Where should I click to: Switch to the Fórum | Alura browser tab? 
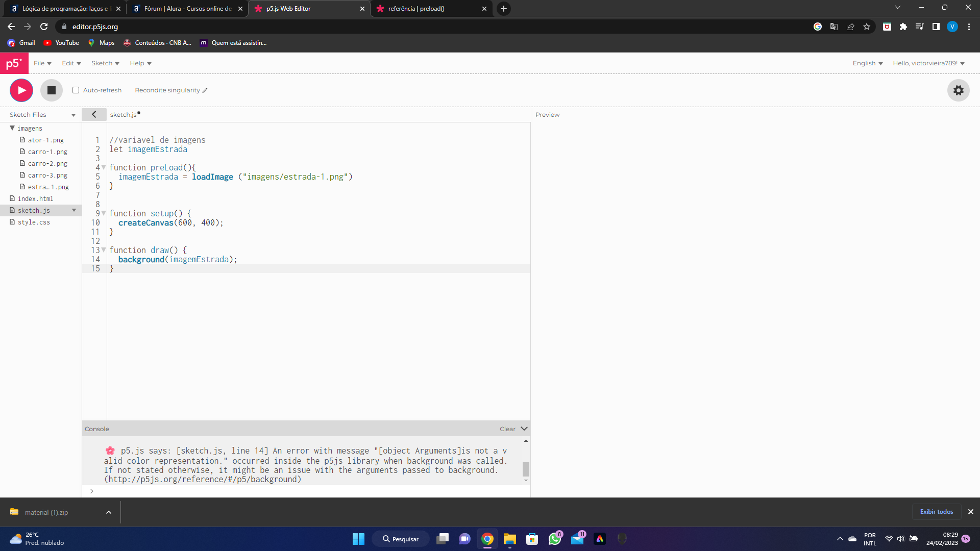187,9
